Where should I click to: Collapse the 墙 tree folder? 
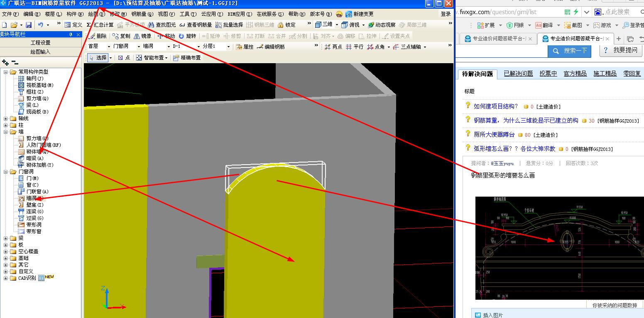[6, 132]
